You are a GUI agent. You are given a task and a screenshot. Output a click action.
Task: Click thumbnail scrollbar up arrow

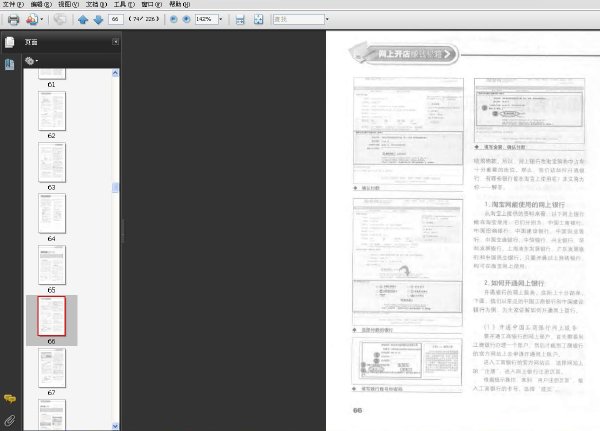115,73
